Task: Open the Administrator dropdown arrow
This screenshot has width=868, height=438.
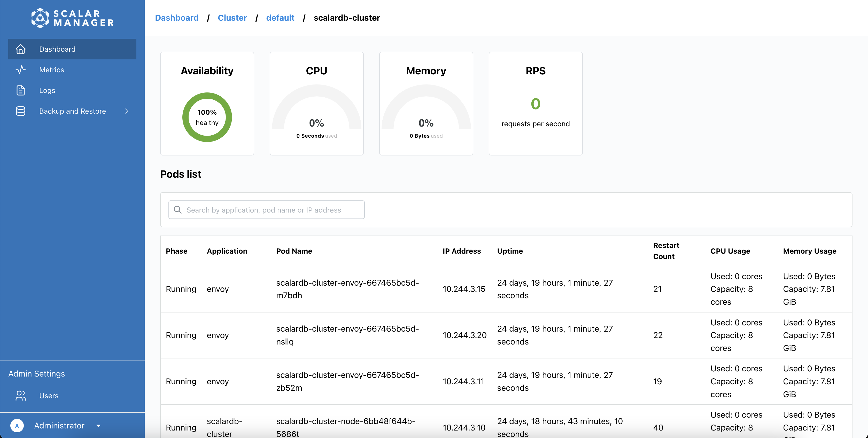Action: click(98, 426)
